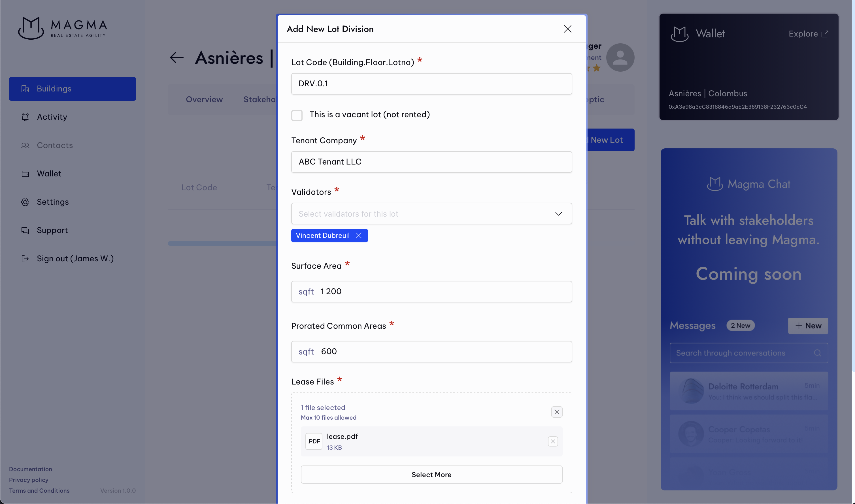Open the Privacy policy link
This screenshot has height=504, width=855.
coord(29,480)
